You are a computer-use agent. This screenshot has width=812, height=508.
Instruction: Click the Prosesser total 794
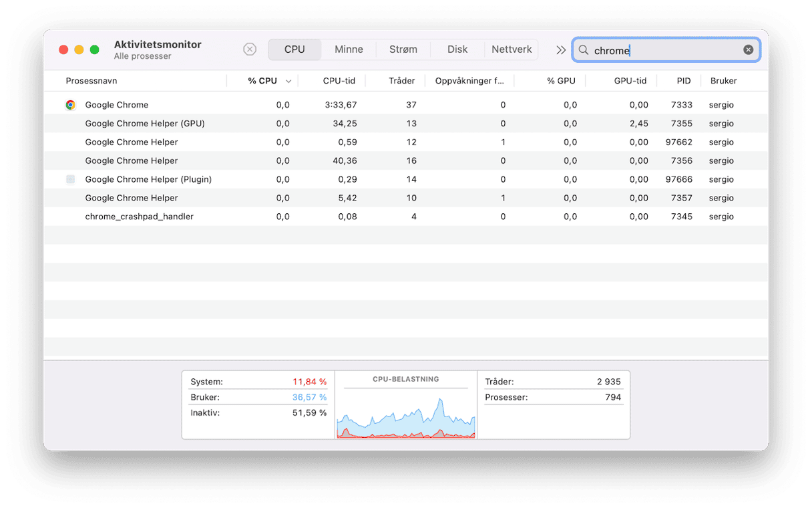tap(613, 398)
